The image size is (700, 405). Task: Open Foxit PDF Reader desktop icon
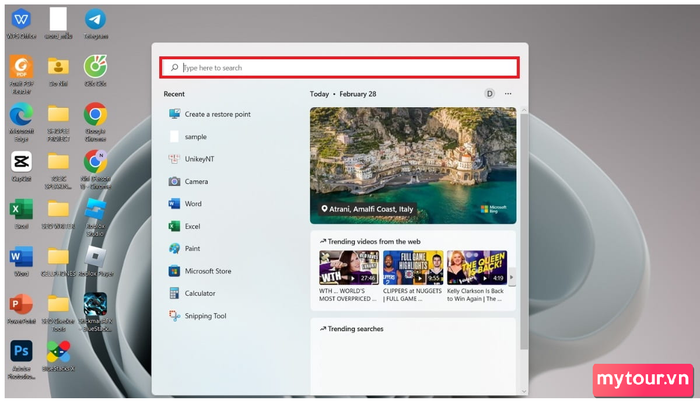(21, 67)
